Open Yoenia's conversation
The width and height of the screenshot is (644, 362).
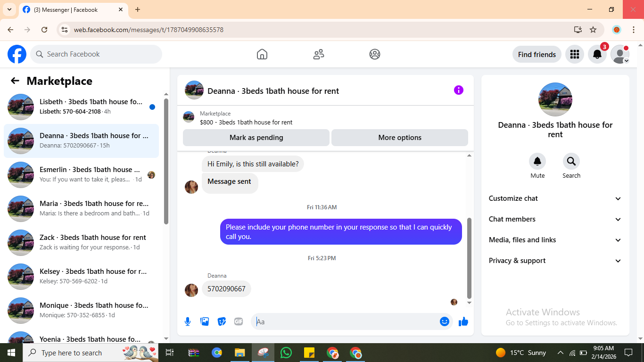tap(82, 337)
